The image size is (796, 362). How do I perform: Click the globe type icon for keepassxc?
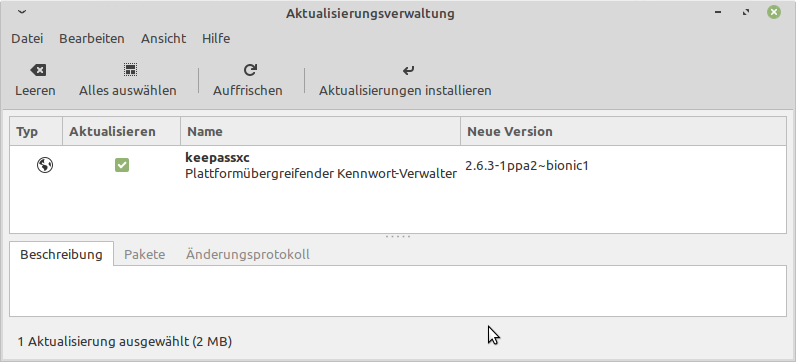(x=45, y=165)
